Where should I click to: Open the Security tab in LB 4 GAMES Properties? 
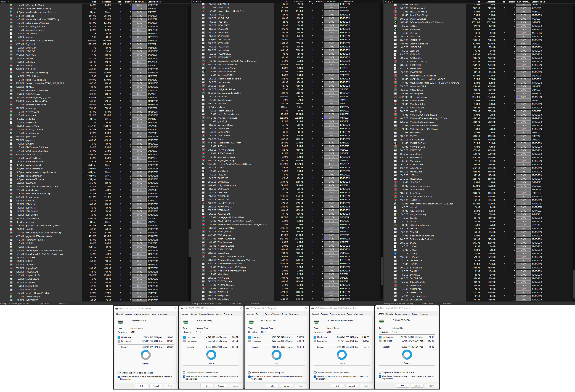pos(390,314)
